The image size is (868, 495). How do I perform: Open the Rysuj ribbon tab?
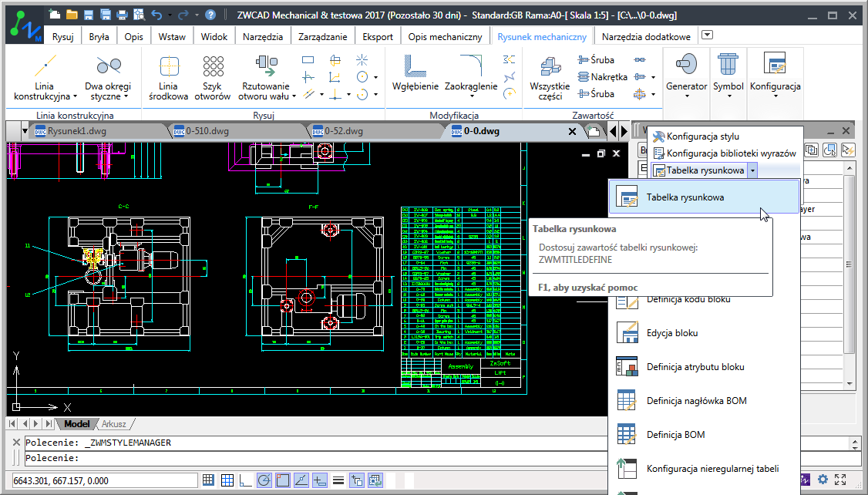(63, 36)
